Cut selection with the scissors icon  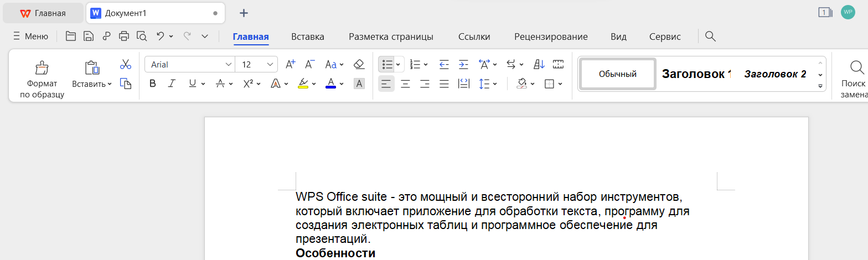coord(126,65)
